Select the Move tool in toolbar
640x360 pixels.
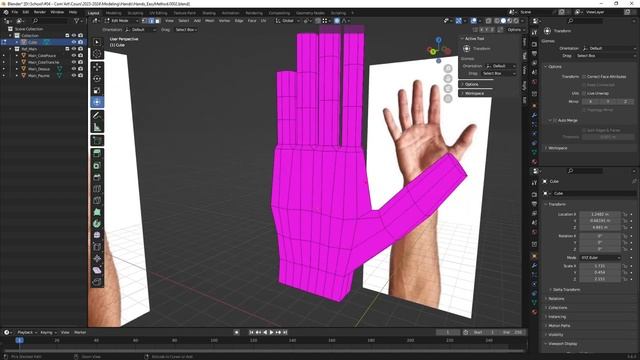pyautogui.click(x=97, y=67)
